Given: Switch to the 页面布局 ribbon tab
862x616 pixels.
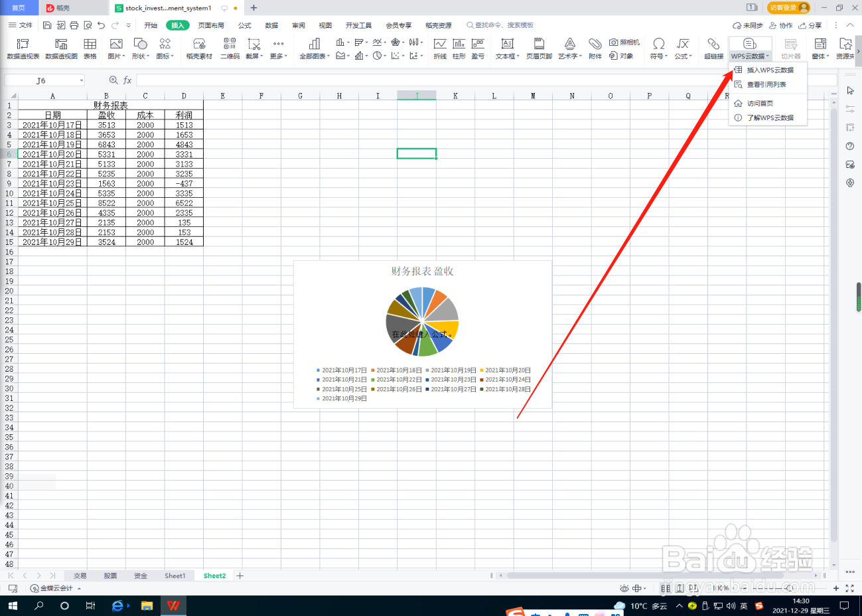Looking at the screenshot, I should pyautogui.click(x=211, y=25).
